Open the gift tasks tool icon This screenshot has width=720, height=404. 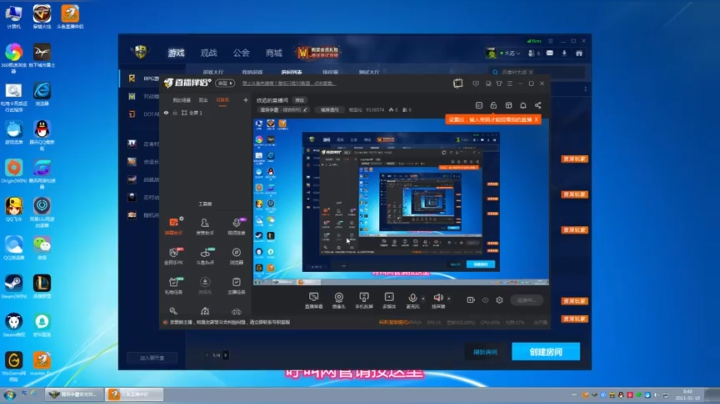click(174, 285)
